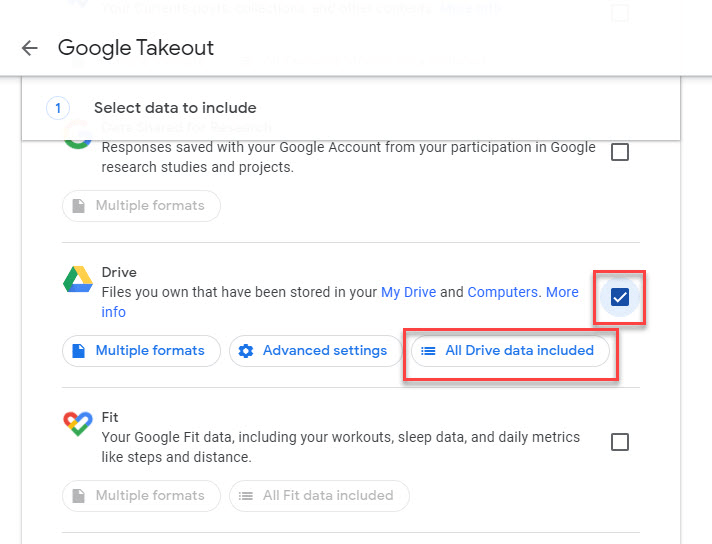Click the disabled Fit Multiple formats button
Viewport: 712px width, 544px height.
click(x=141, y=495)
